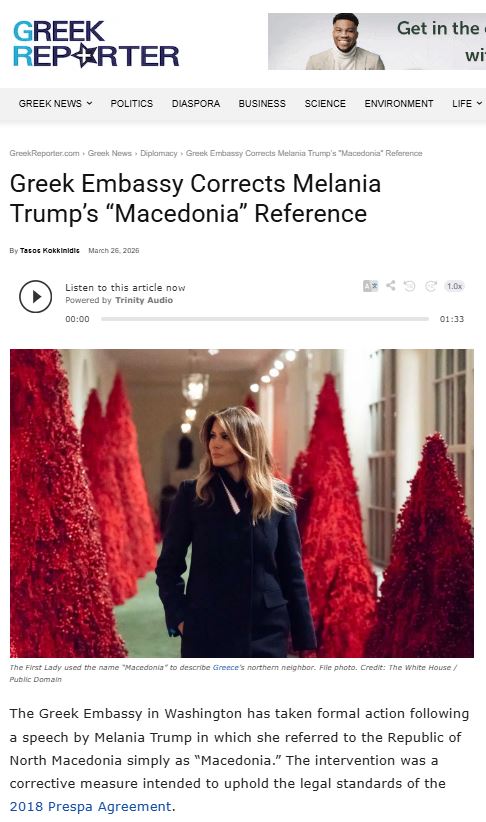Play the article audio
Viewport: 486px width, 822px height.
pyautogui.click(x=36, y=297)
